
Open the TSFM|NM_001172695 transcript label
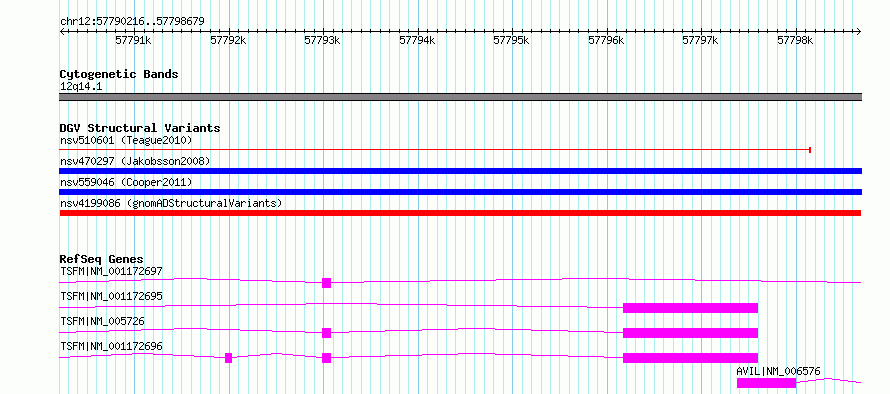coord(111,296)
